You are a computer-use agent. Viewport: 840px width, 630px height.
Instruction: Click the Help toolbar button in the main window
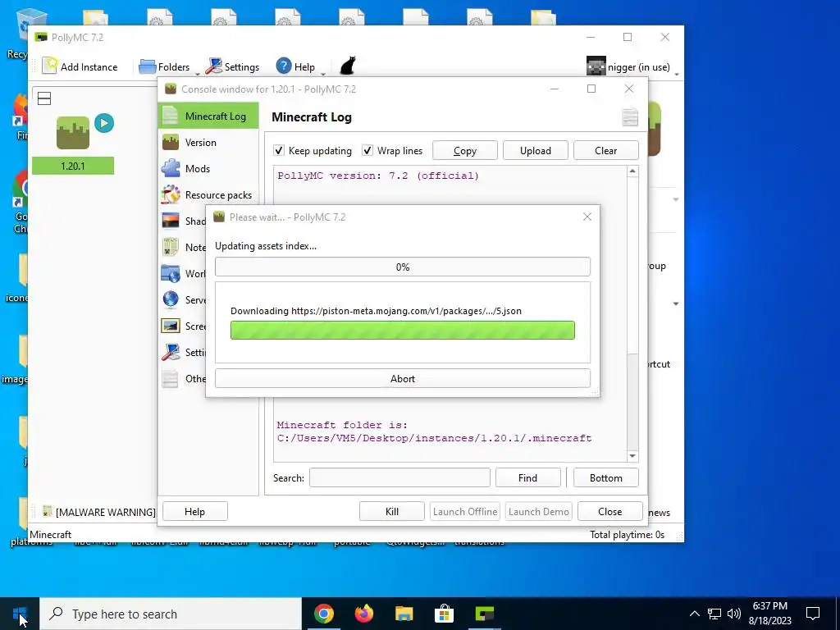pyautogui.click(x=295, y=67)
